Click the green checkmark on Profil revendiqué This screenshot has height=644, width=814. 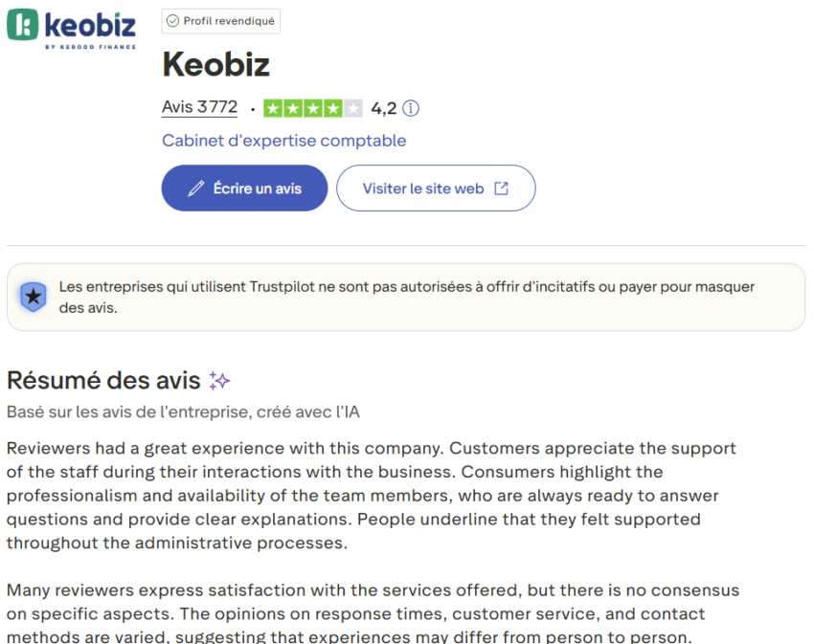pyautogui.click(x=172, y=20)
